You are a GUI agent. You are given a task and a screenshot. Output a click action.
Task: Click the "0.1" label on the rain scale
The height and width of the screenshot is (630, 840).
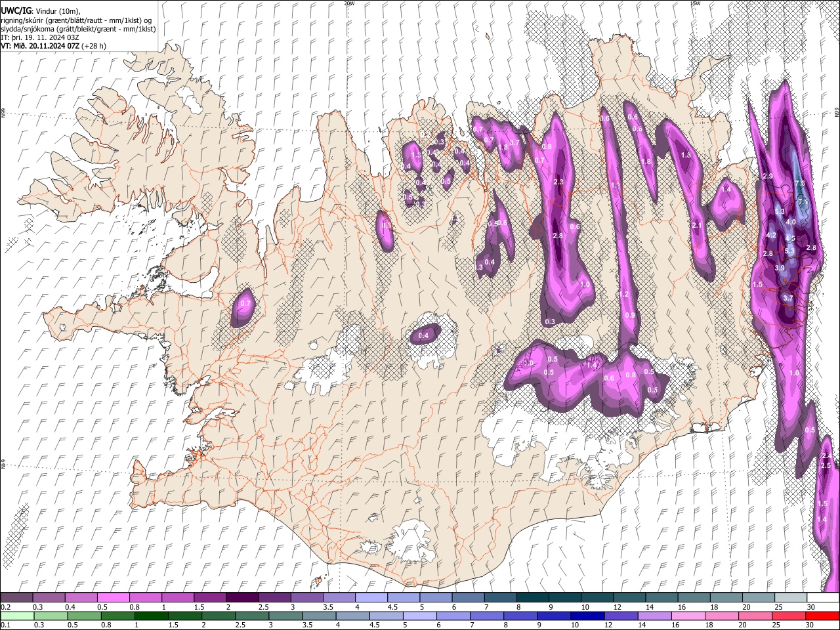[5, 625]
